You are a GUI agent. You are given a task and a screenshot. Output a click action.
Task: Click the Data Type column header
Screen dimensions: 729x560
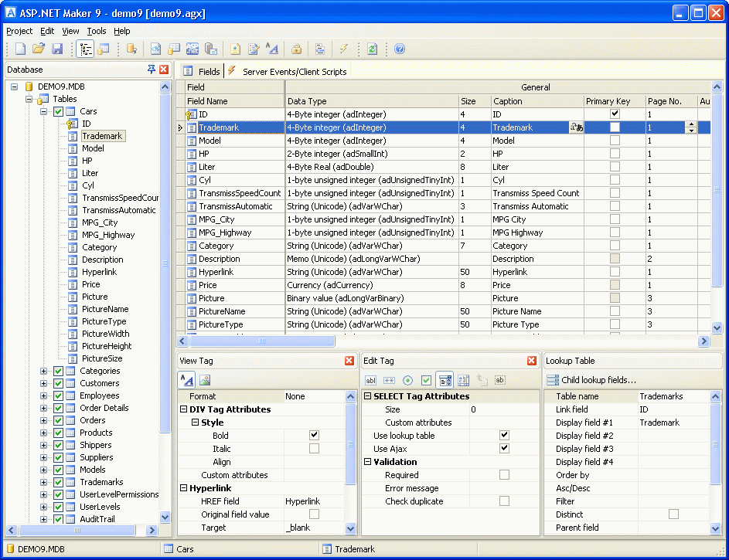[x=372, y=101]
